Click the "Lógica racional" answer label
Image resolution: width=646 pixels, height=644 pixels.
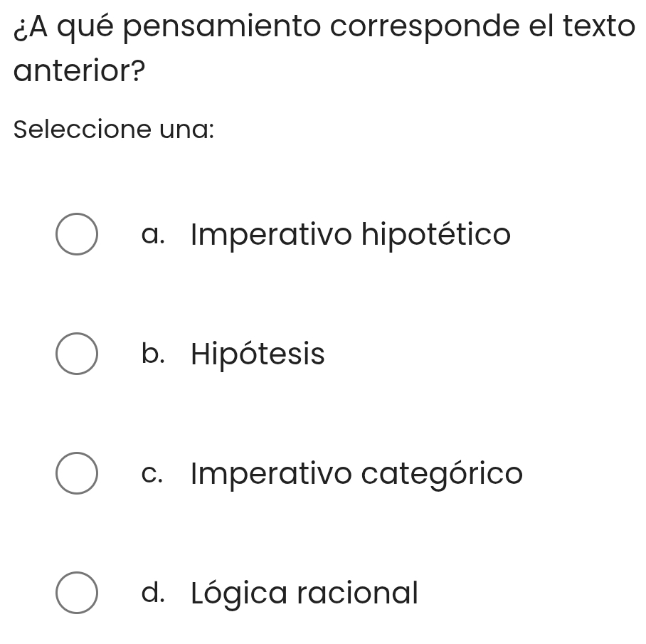click(x=305, y=593)
